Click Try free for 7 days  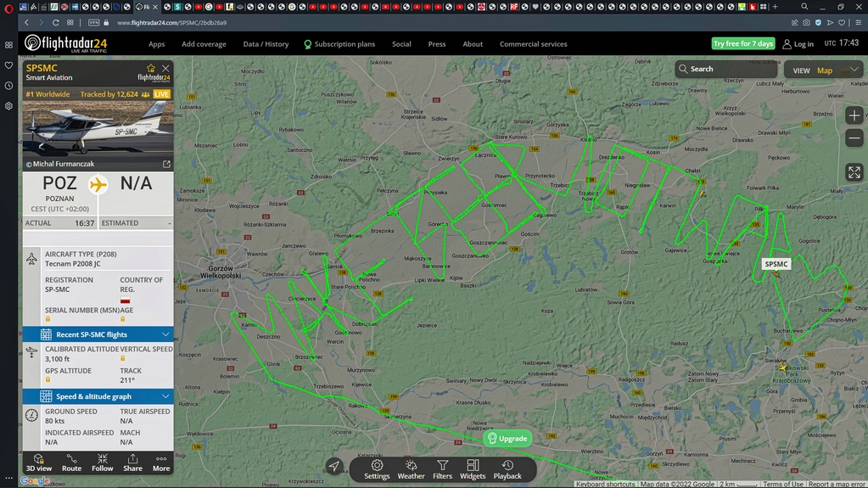(x=743, y=43)
